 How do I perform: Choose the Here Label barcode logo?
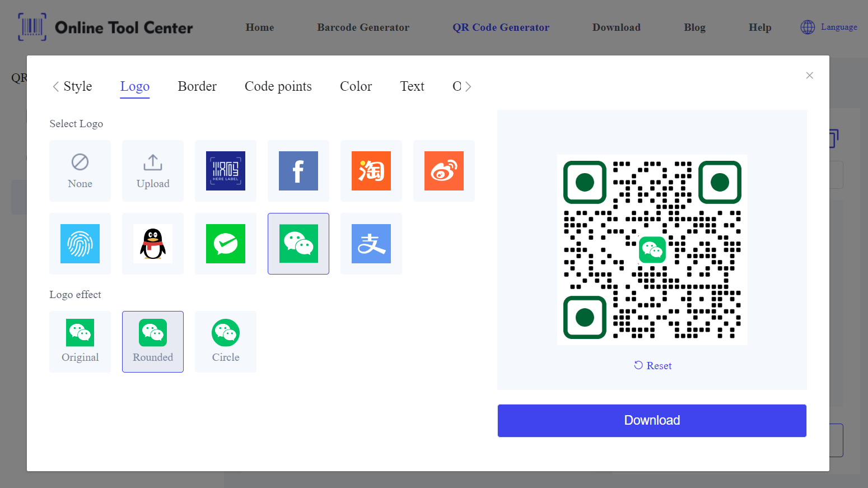click(226, 171)
